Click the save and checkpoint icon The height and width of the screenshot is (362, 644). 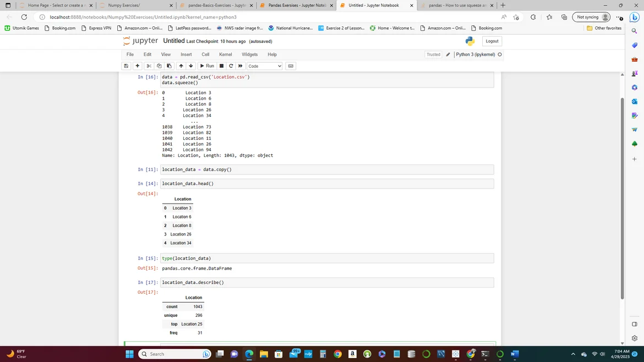[x=126, y=66]
